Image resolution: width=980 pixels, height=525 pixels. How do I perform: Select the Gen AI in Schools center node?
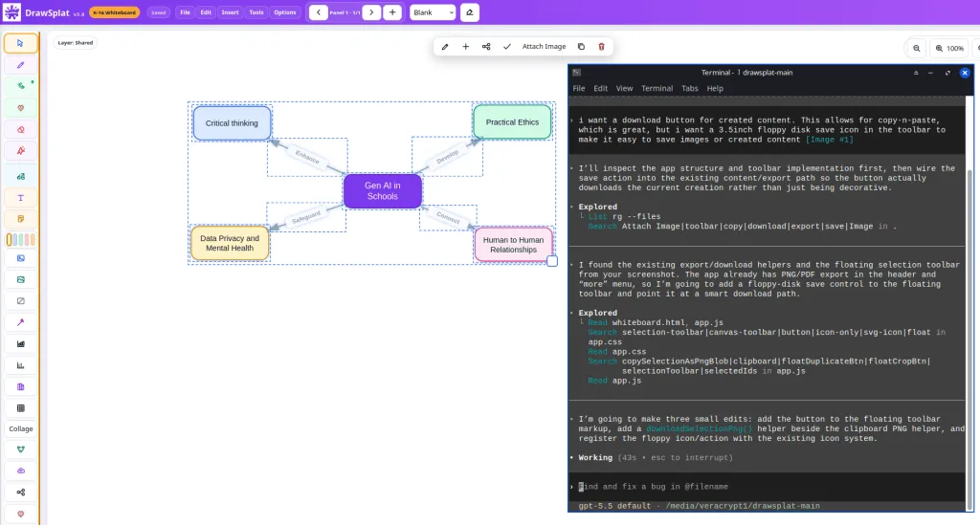pos(383,191)
